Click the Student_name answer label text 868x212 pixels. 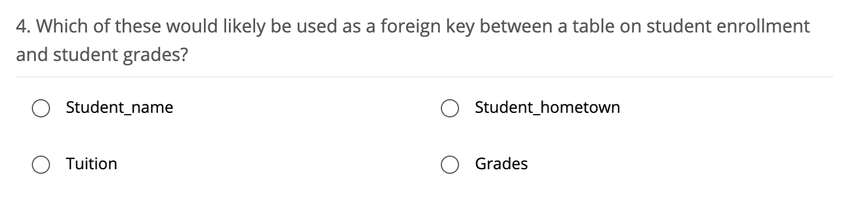pyautogui.click(x=120, y=107)
